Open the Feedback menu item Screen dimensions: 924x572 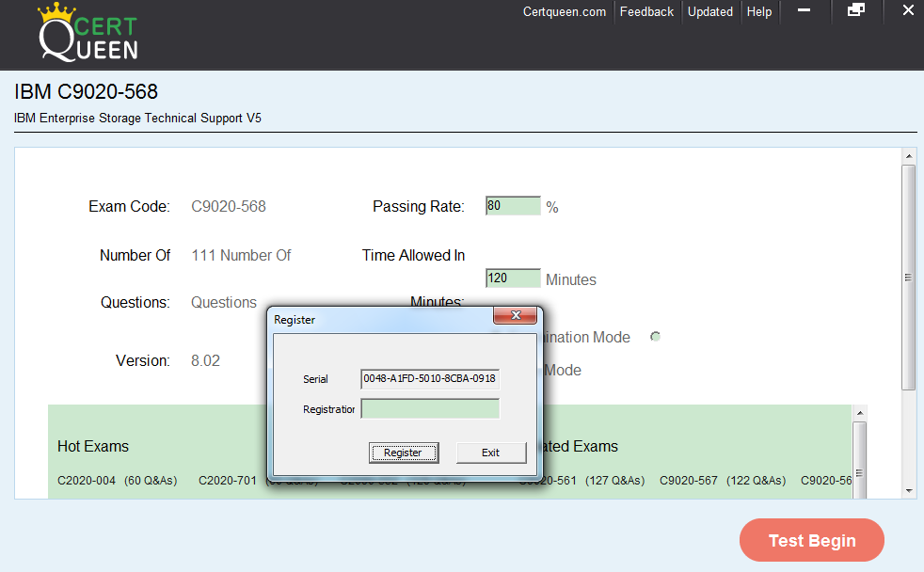pyautogui.click(x=646, y=12)
